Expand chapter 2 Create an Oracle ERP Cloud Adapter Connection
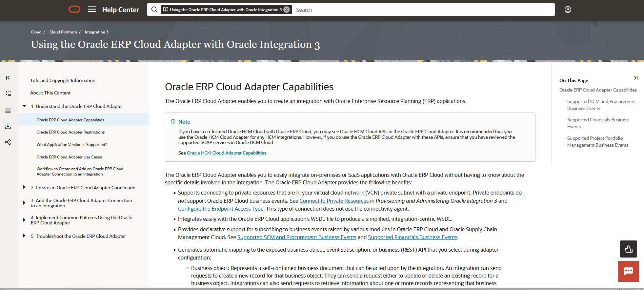Viewport: 644px width, 290px height. click(x=24, y=187)
